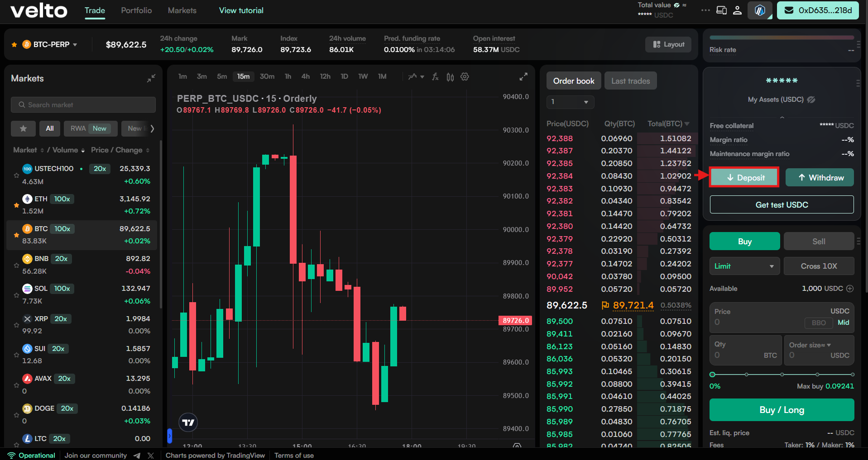The width and height of the screenshot is (868, 460).
Task: Click Get test USDC
Action: point(781,204)
